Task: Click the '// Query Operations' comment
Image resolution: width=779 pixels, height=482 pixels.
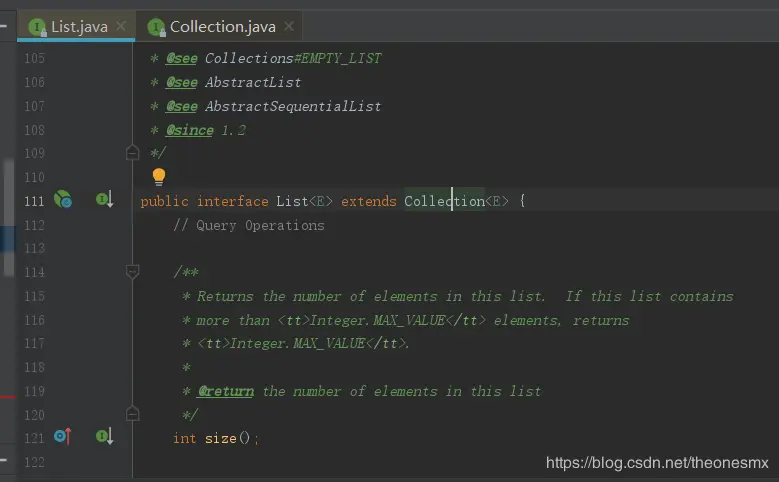Action: (x=249, y=225)
